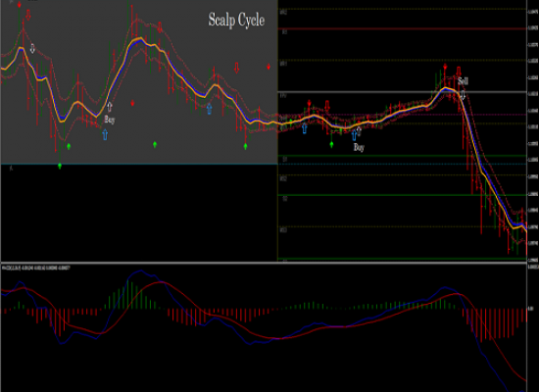Select the Buy label in the black panel
Screen dimensions: 539x392
point(359,148)
